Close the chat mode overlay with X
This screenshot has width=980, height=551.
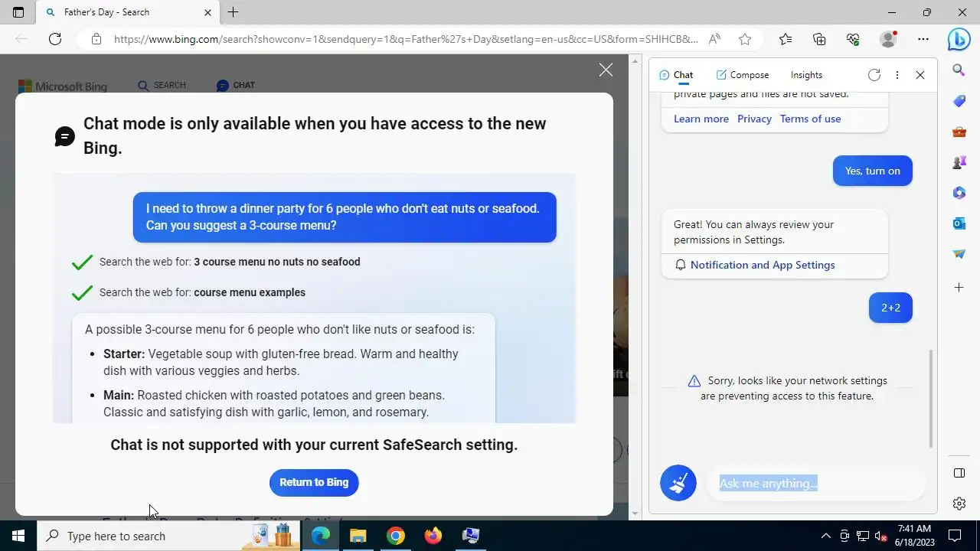[606, 70]
